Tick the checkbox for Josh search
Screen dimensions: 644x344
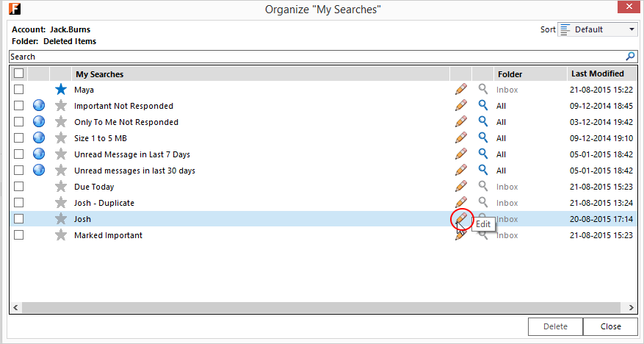coord(19,219)
